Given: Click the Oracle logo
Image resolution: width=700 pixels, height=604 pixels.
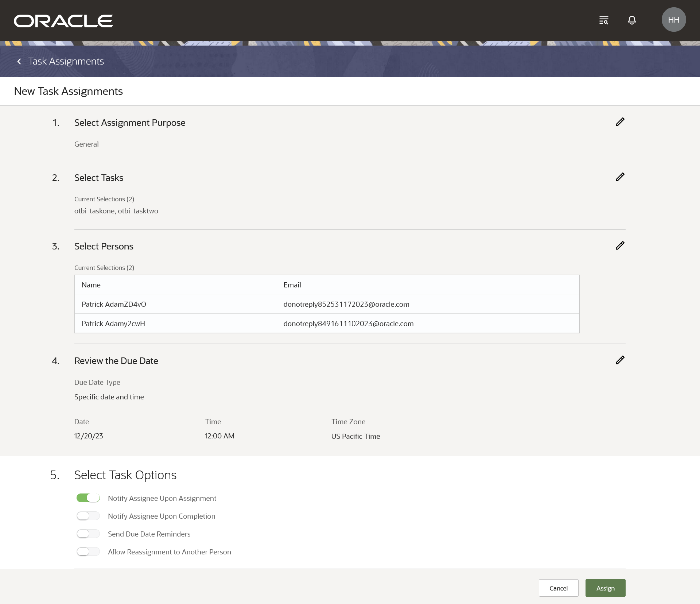Looking at the screenshot, I should pyautogui.click(x=63, y=21).
